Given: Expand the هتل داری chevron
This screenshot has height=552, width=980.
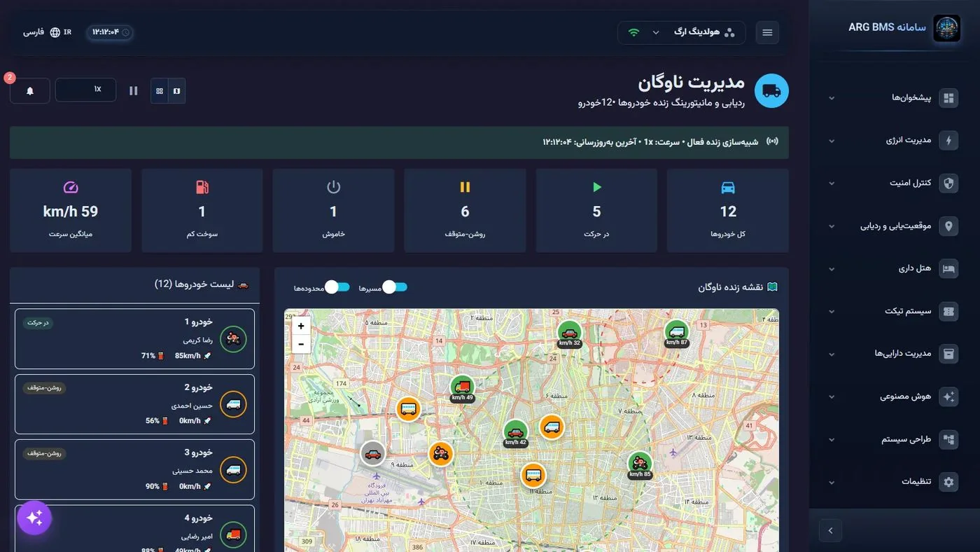Looking at the screenshot, I should 832,269.
